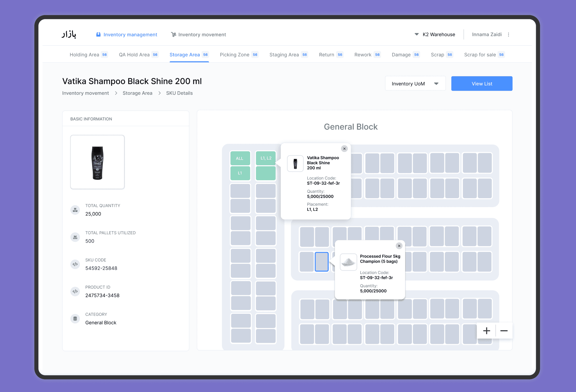Click the total quantity value 25,000
Viewport: 576px width, 392px height.
click(x=93, y=214)
